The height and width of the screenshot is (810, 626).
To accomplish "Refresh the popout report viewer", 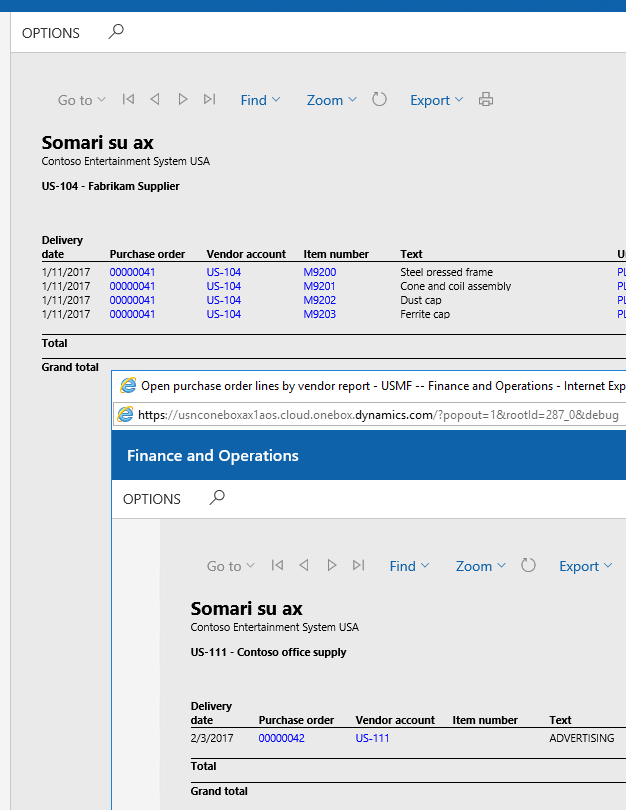I will (x=528, y=565).
